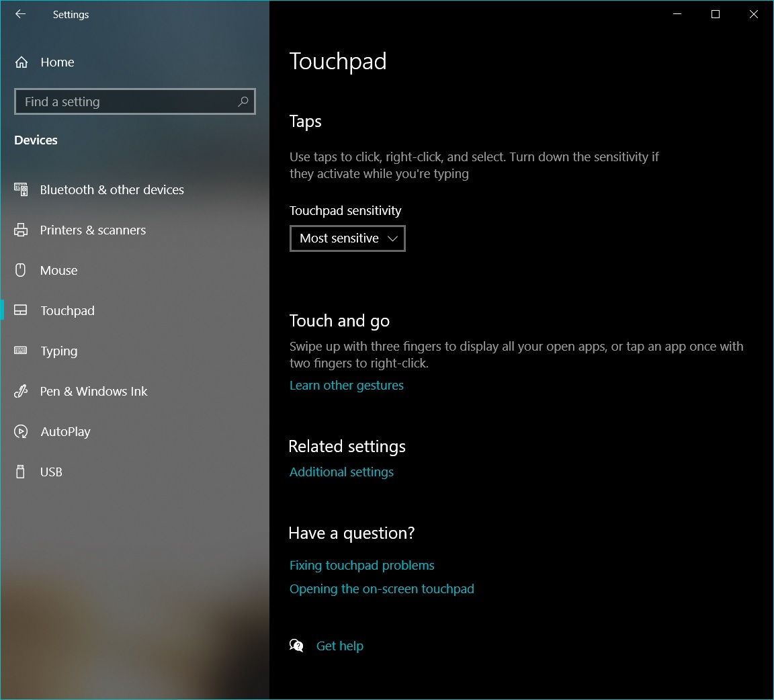Screen dimensions: 774x700
Task: Open the Touchpad sensitivity dropdown
Action: coord(347,238)
